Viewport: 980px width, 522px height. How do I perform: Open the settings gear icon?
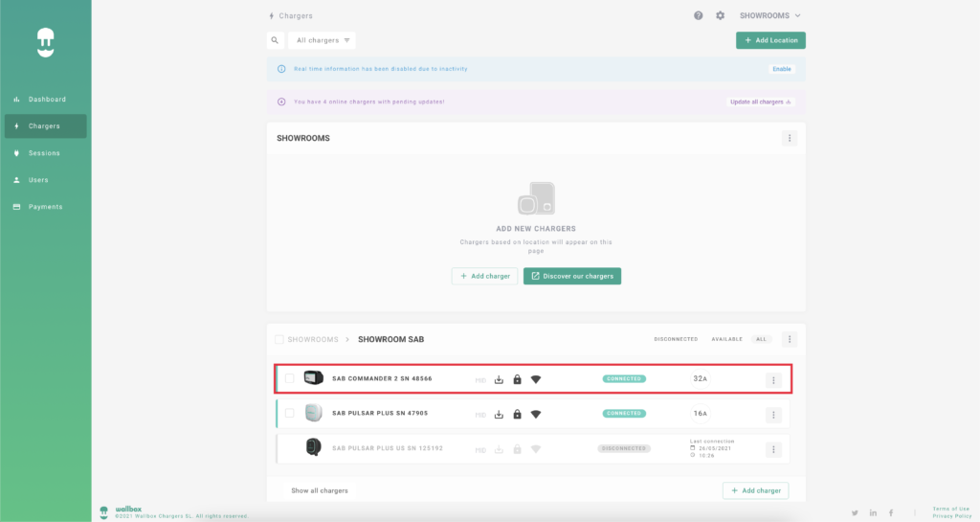tap(720, 15)
